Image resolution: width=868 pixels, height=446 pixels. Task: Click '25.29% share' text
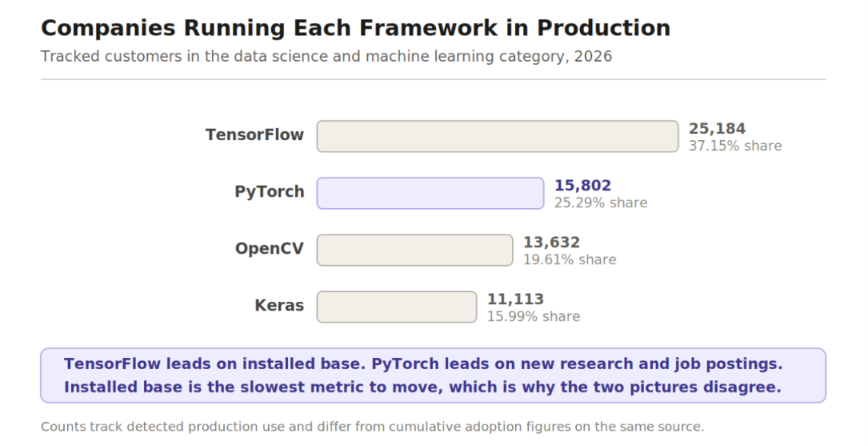pos(601,203)
